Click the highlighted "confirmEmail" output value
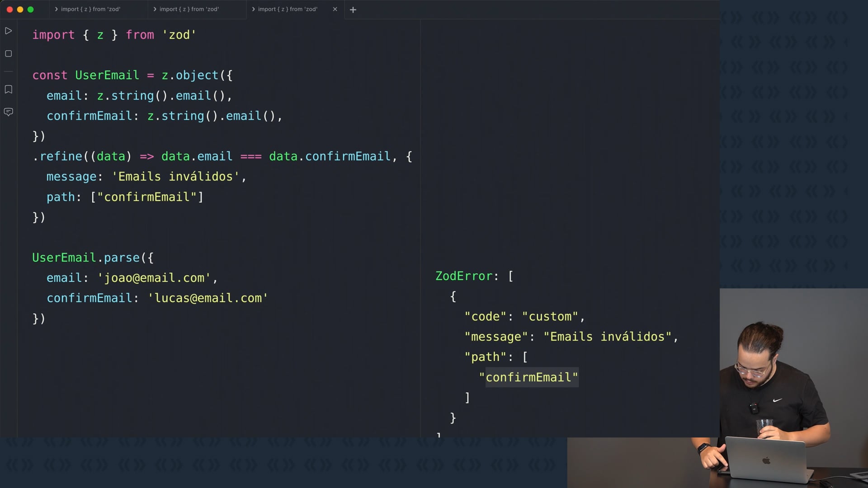The width and height of the screenshot is (868, 488). (532, 377)
